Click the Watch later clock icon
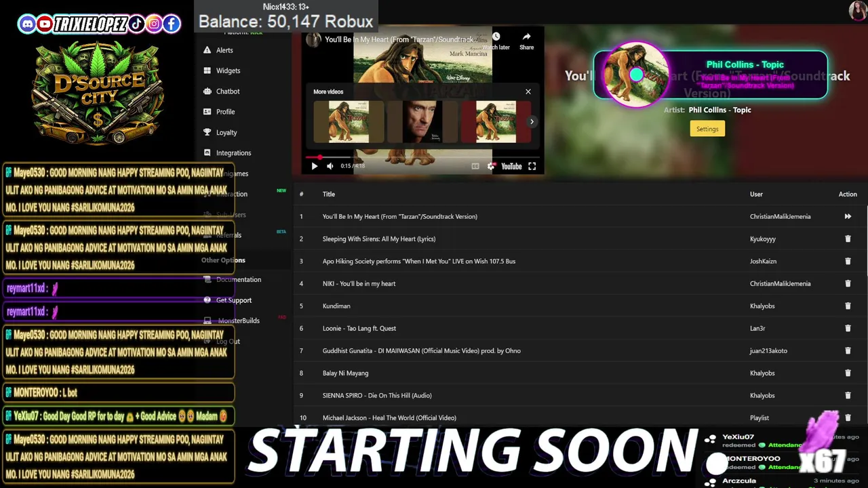 [x=496, y=37]
